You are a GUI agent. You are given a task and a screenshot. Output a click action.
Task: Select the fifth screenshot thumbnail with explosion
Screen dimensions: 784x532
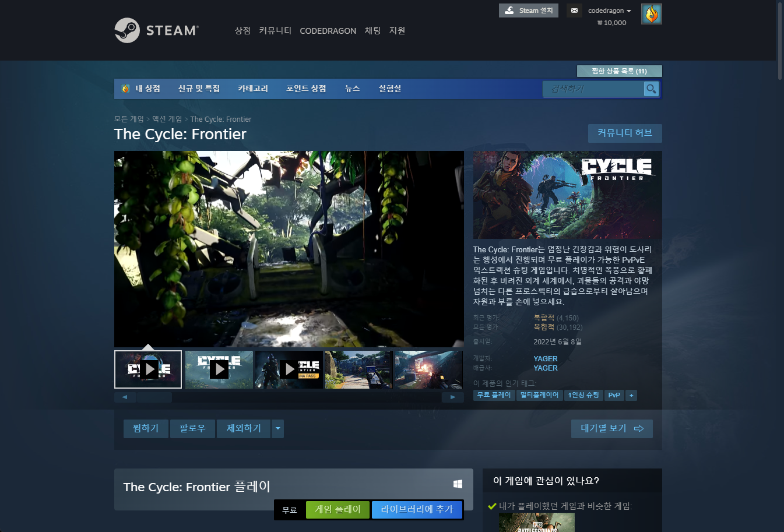[x=428, y=369]
